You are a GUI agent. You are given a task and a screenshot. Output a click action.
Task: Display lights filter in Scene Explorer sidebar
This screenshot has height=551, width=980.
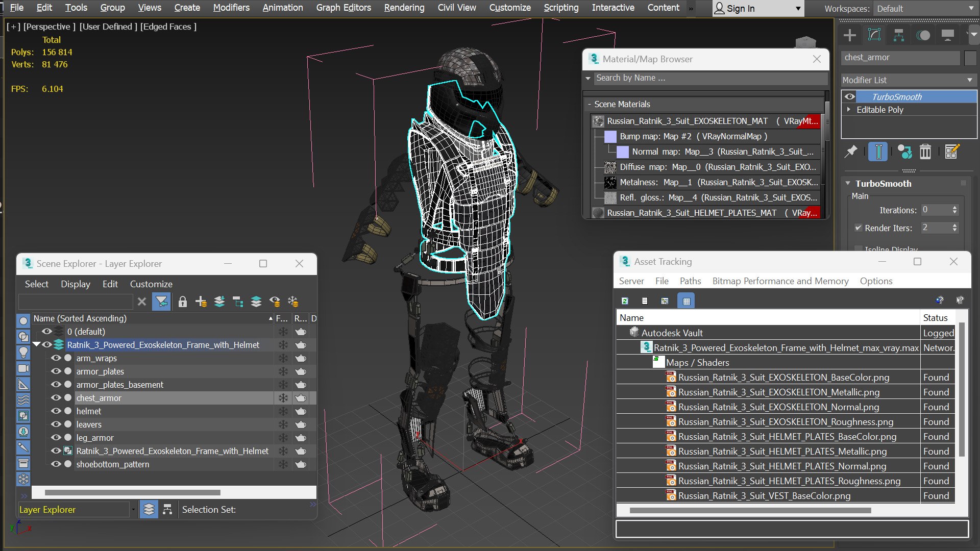[x=23, y=353]
